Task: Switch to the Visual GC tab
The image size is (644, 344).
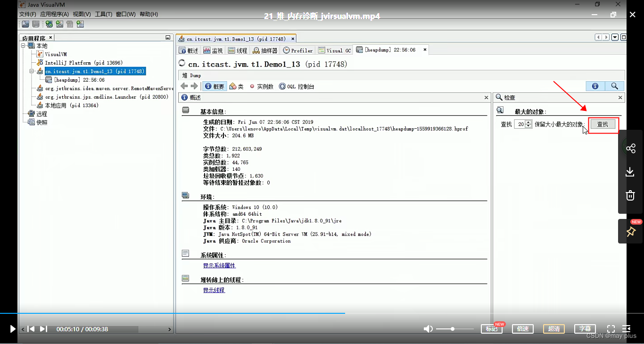Action: pyautogui.click(x=335, y=50)
